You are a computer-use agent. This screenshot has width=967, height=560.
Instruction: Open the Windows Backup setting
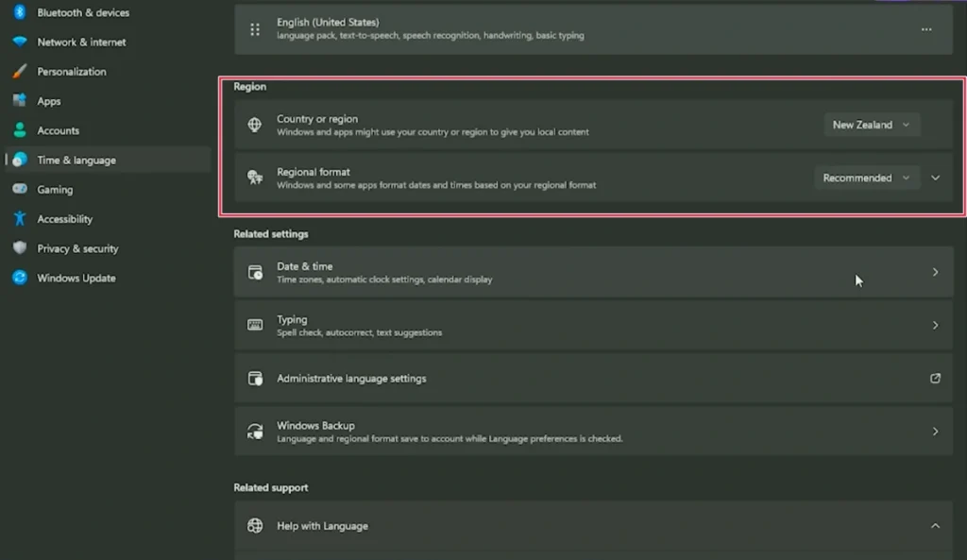click(593, 432)
